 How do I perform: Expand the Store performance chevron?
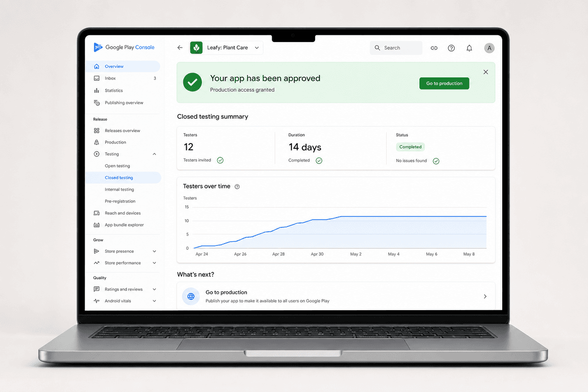point(154,263)
